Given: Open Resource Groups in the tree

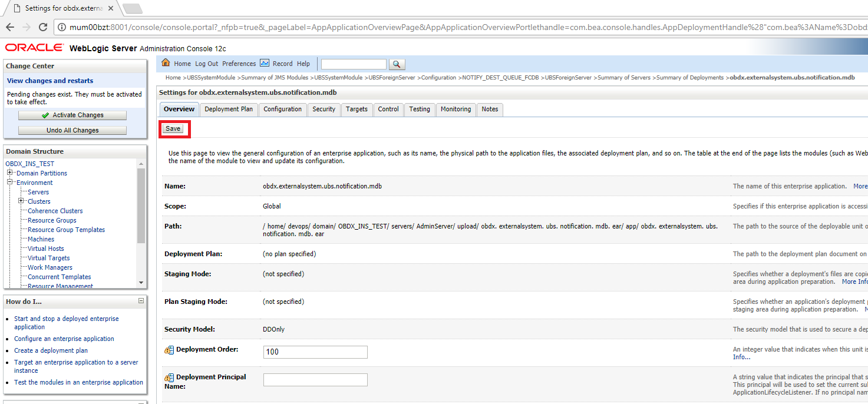Looking at the screenshot, I should [x=52, y=220].
